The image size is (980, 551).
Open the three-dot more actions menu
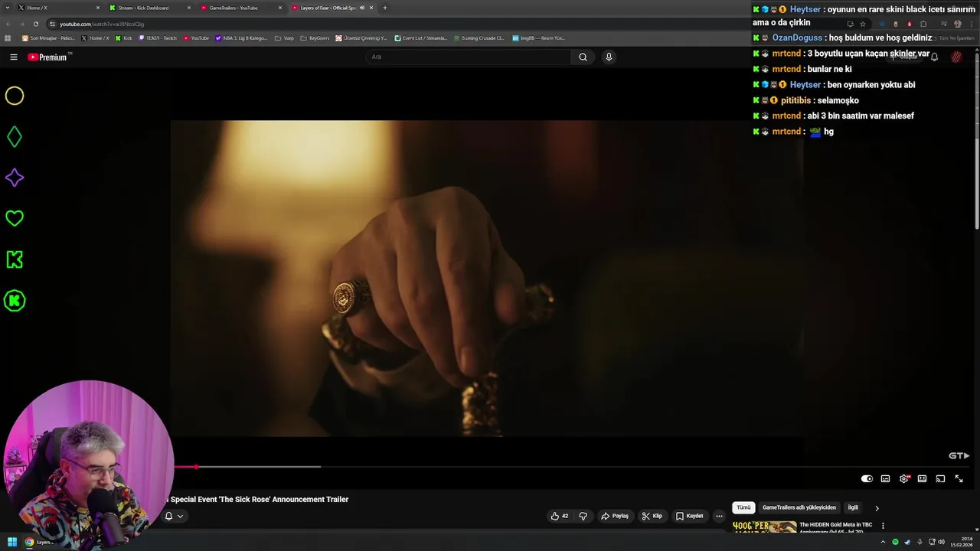(719, 516)
